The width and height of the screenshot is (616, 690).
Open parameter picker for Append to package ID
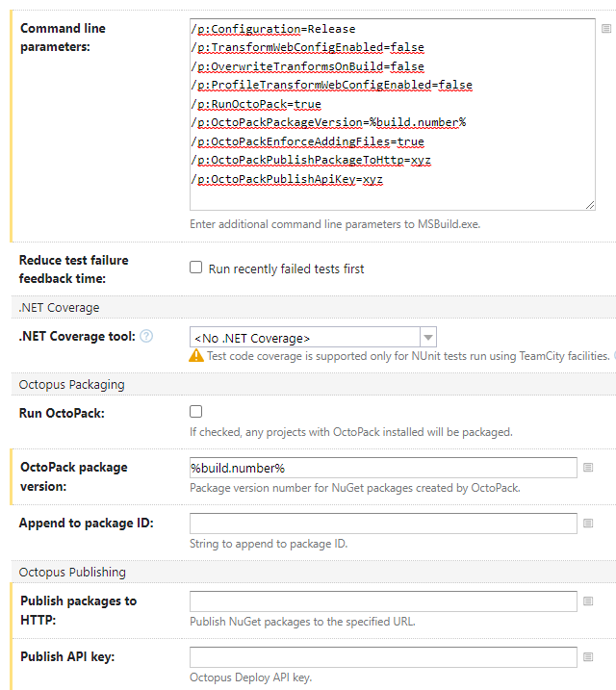click(588, 524)
